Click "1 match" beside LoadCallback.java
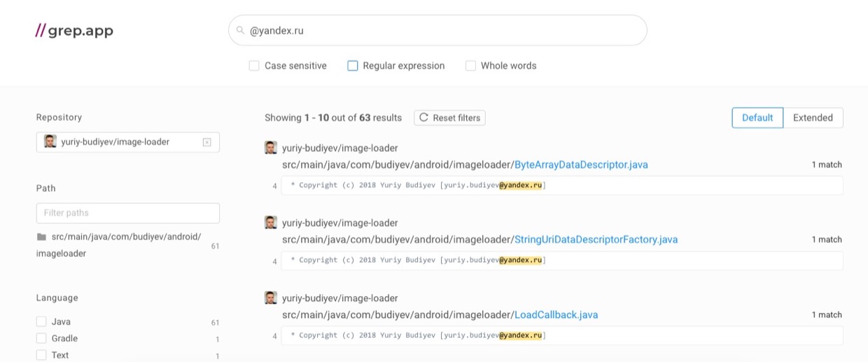 click(827, 314)
